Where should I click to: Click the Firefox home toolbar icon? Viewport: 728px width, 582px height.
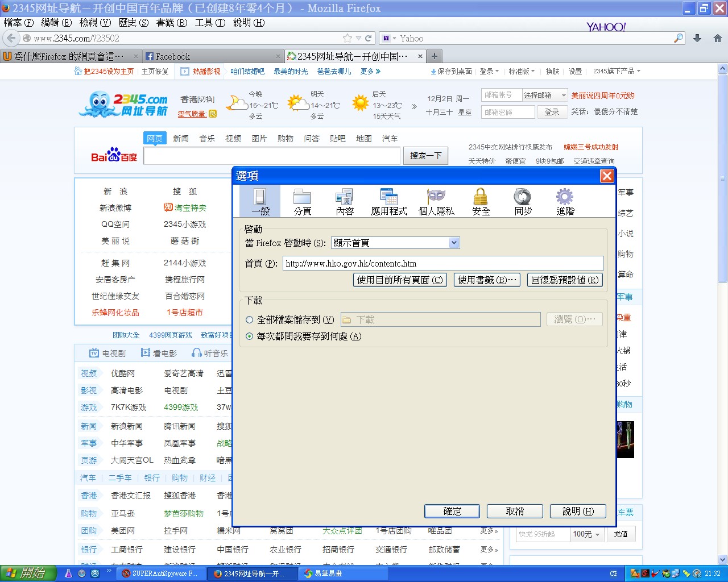pos(717,38)
